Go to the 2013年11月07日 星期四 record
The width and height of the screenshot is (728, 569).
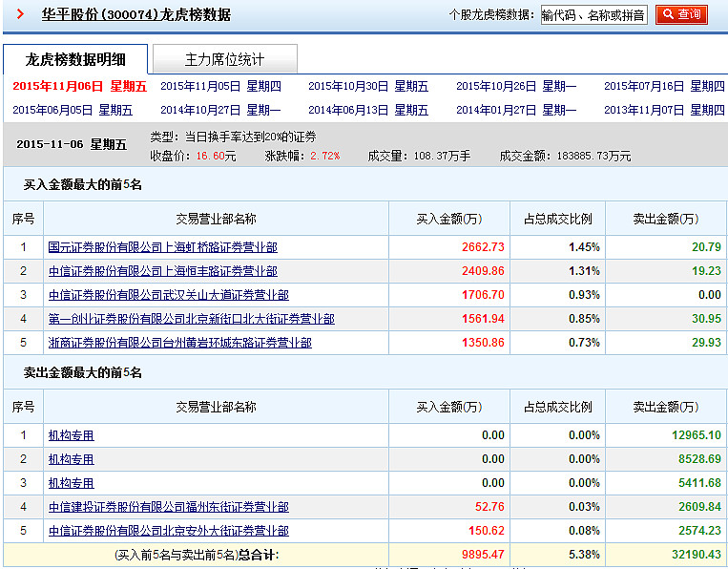coord(664,110)
